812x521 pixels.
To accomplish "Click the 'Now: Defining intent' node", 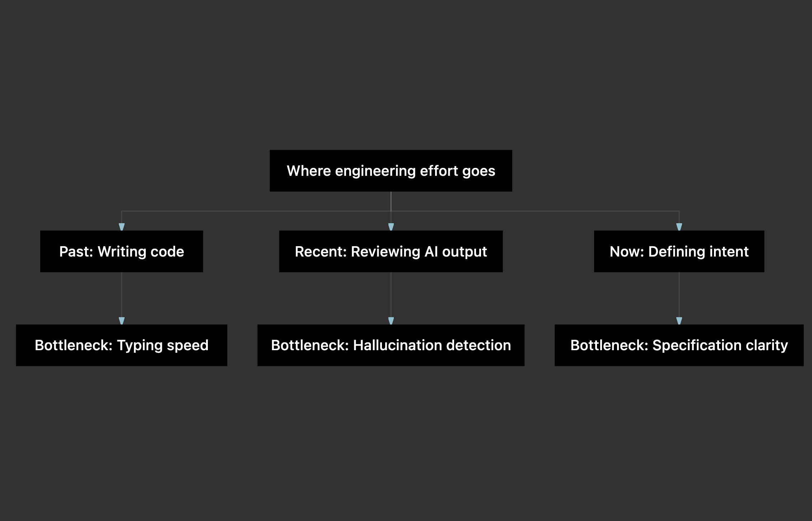I will 679,251.
